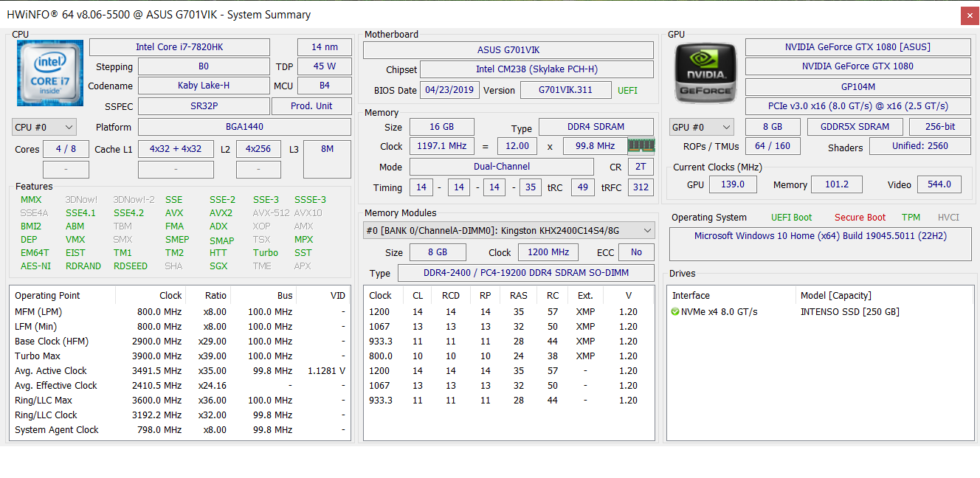Click the L2 cache 4x256 field
This screenshot has width=980, height=478.
click(x=258, y=149)
